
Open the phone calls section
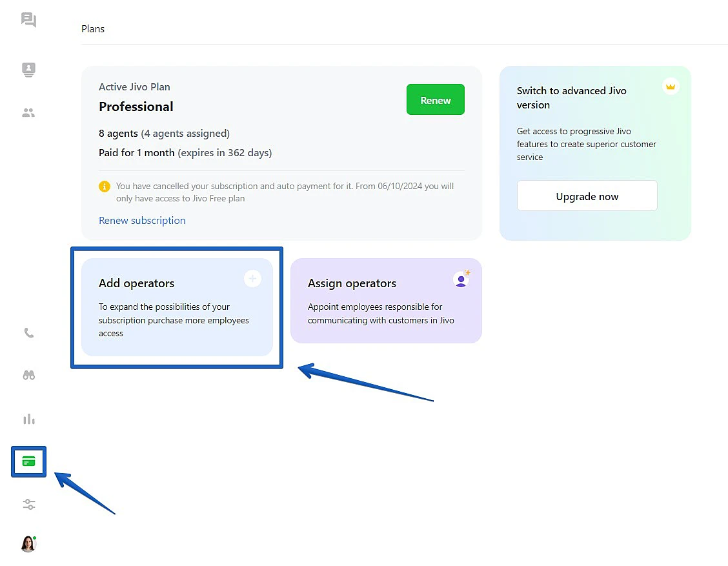click(29, 333)
